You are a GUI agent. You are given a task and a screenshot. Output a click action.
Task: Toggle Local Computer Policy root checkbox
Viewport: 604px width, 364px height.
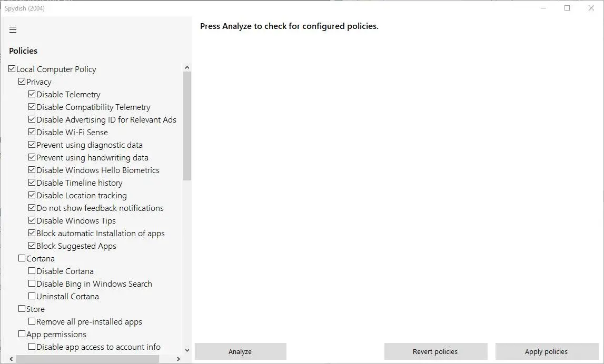tap(12, 69)
